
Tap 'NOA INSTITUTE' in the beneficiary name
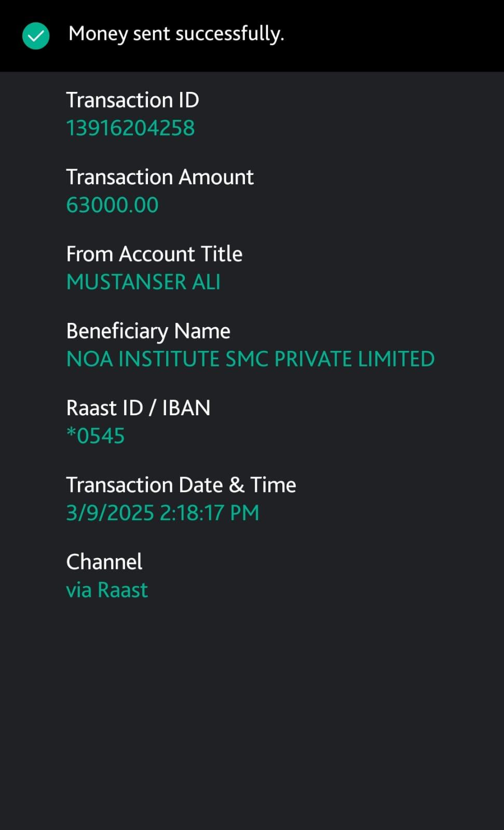143,359
